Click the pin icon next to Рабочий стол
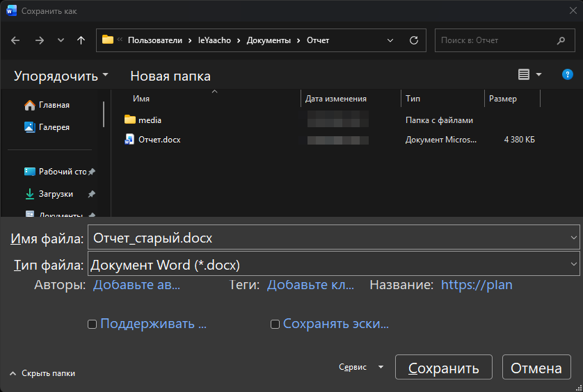 (91, 172)
